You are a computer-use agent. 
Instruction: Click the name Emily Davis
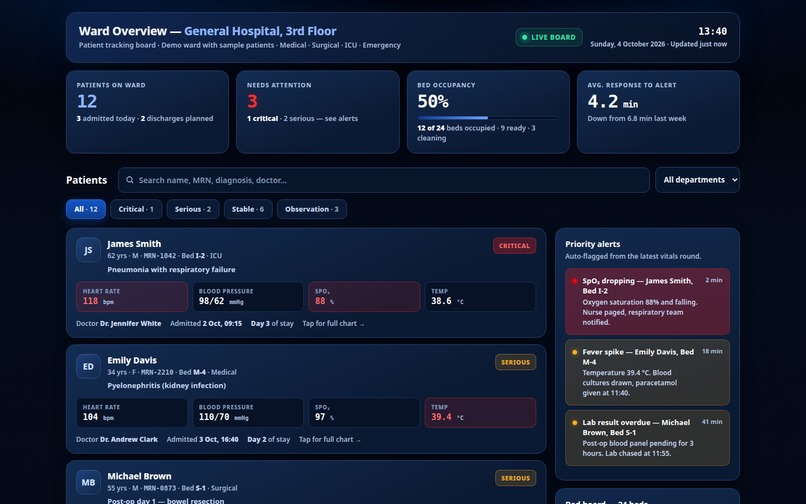click(x=132, y=360)
